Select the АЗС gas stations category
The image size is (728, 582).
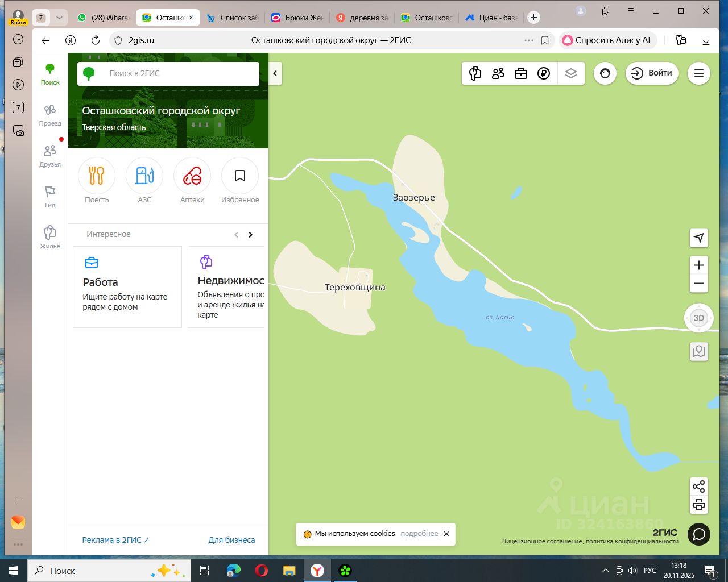pyautogui.click(x=144, y=181)
